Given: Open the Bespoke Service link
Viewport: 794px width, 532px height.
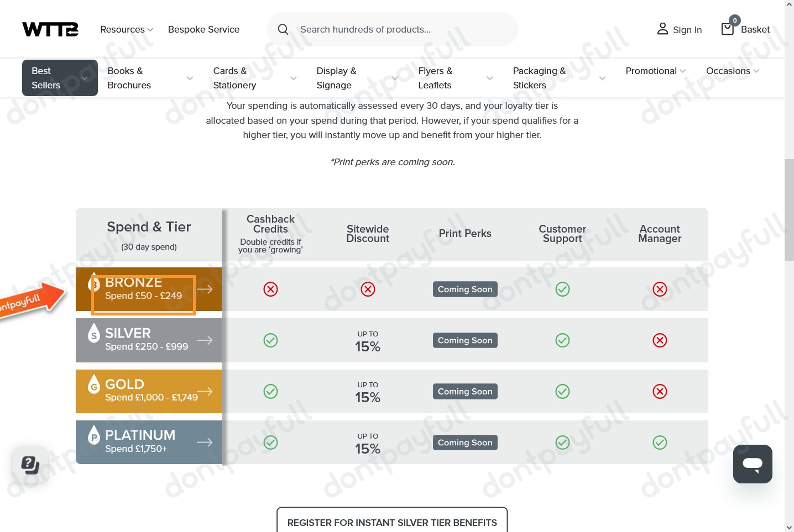Looking at the screenshot, I should pos(203,29).
